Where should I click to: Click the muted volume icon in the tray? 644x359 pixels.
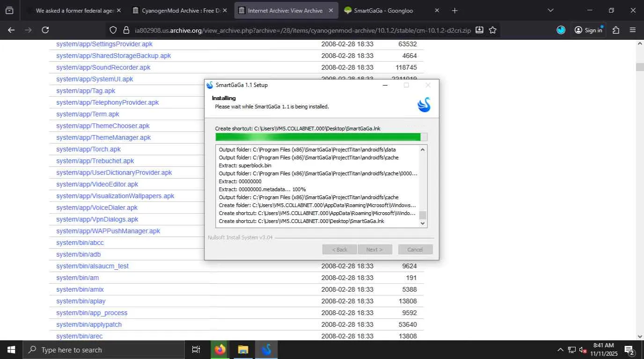point(583,350)
